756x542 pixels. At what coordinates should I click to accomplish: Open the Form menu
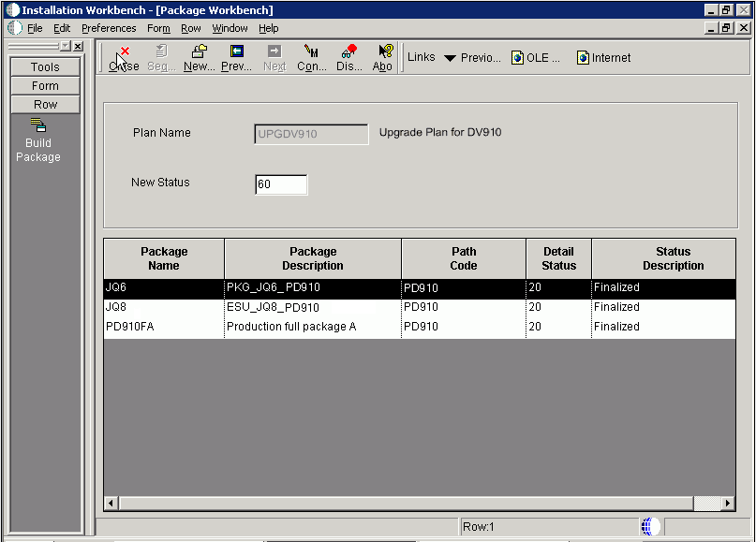tap(158, 28)
